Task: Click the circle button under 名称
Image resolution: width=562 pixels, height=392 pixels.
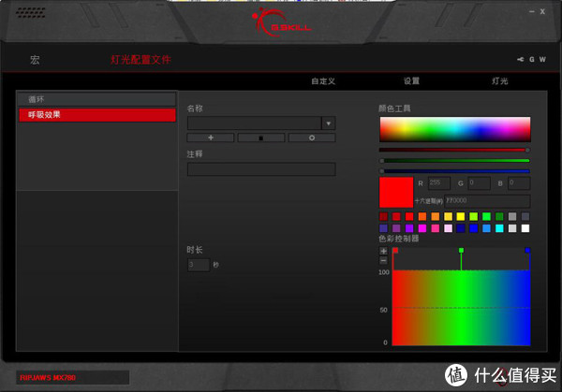Action: [312, 138]
